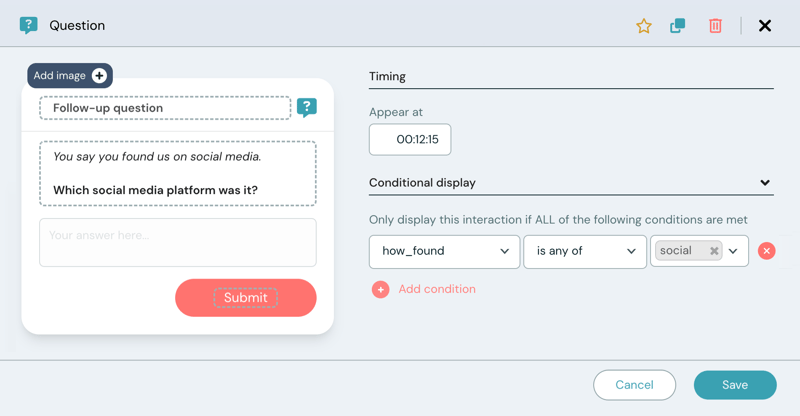Close the Question editor panel

click(x=765, y=26)
